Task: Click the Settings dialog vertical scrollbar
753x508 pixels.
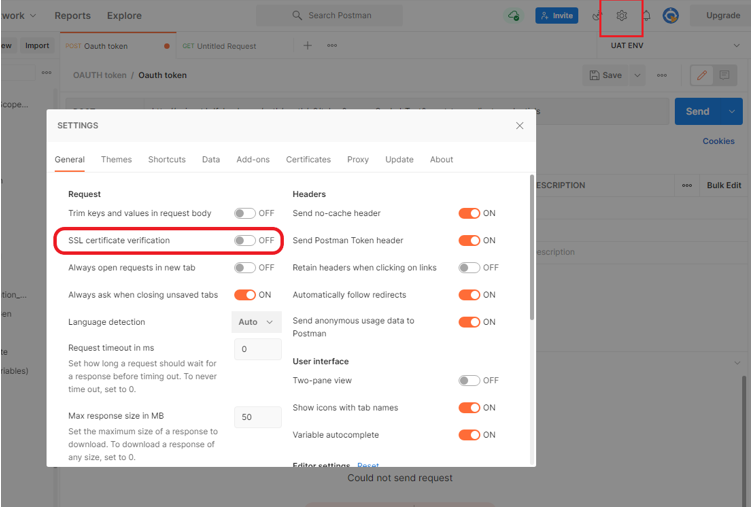Action: click(531, 250)
